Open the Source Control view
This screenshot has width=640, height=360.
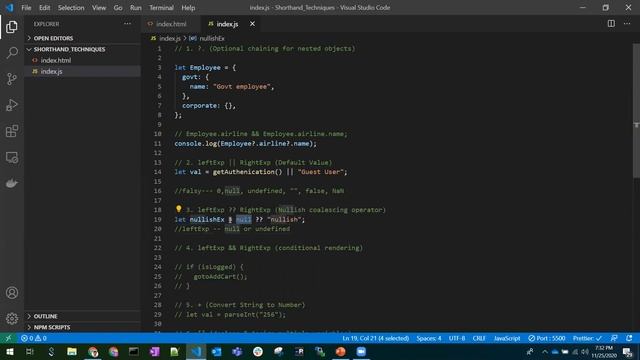[12, 79]
